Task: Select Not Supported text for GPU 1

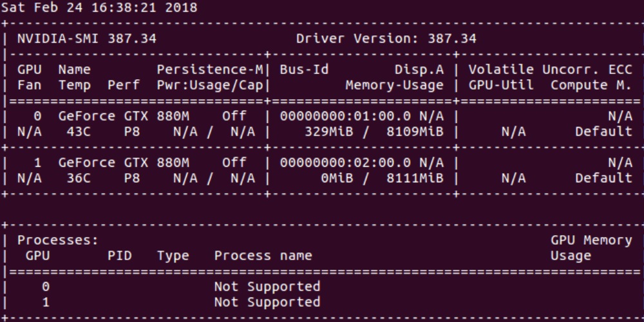Action: point(267,302)
